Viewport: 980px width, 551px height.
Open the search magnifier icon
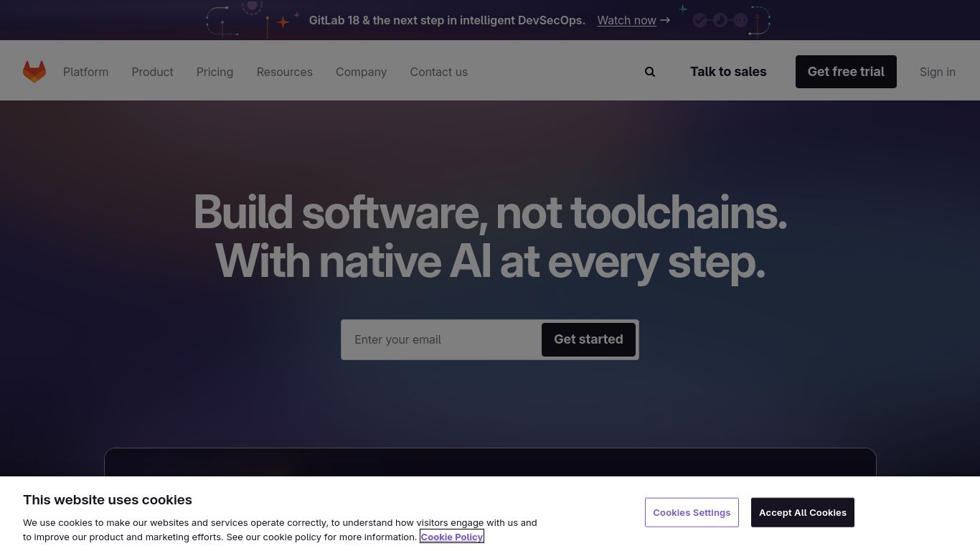(650, 72)
